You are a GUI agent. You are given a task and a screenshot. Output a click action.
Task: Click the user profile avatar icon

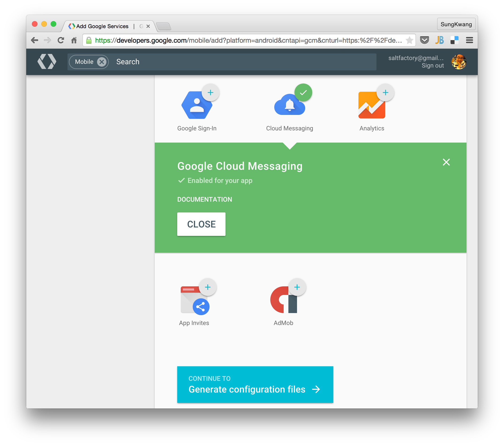458,61
